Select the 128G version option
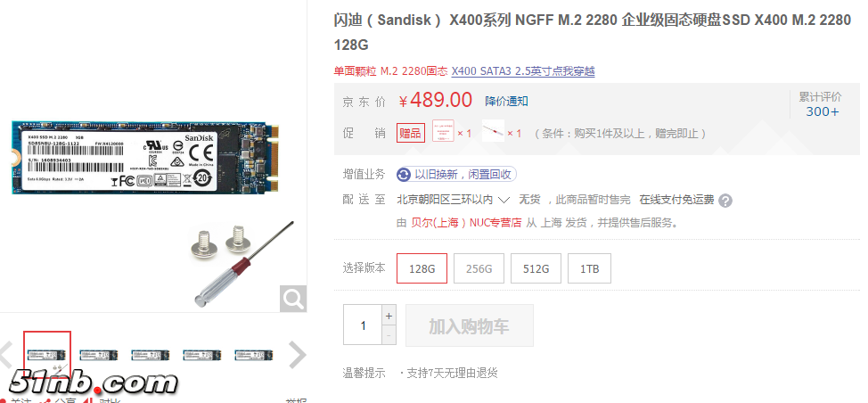The width and height of the screenshot is (868, 403). tap(422, 268)
